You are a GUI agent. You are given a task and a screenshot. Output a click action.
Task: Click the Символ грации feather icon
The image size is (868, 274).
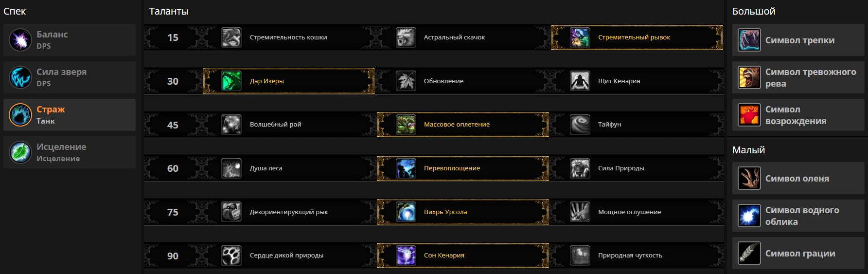(749, 254)
